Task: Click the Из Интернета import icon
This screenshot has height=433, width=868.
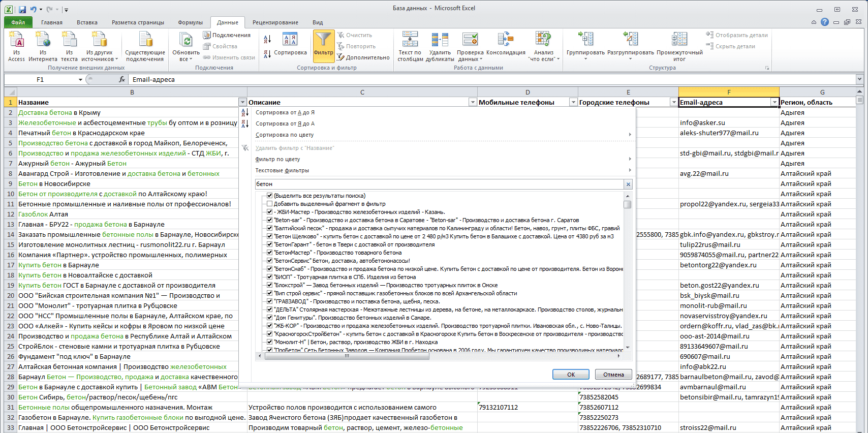Action: pos(43,46)
